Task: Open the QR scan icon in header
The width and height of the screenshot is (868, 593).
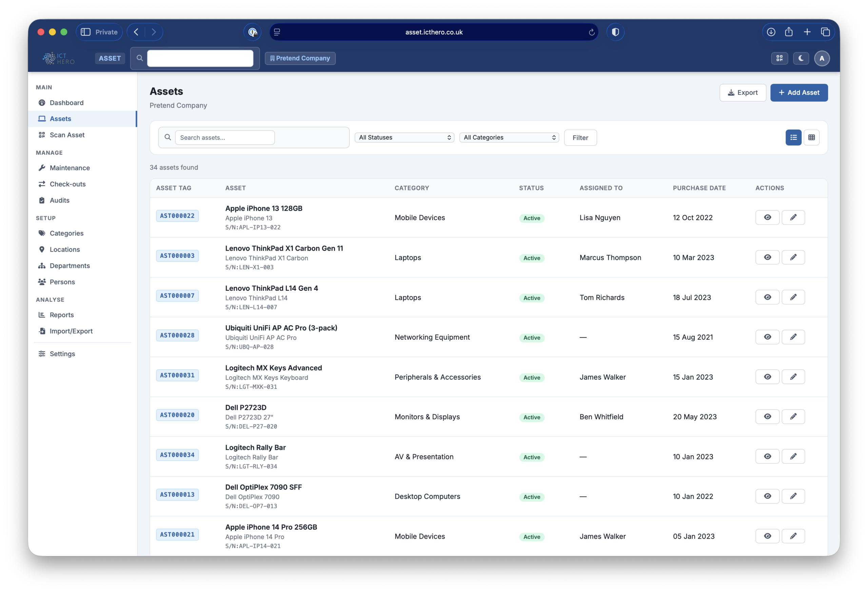Action: (x=780, y=58)
